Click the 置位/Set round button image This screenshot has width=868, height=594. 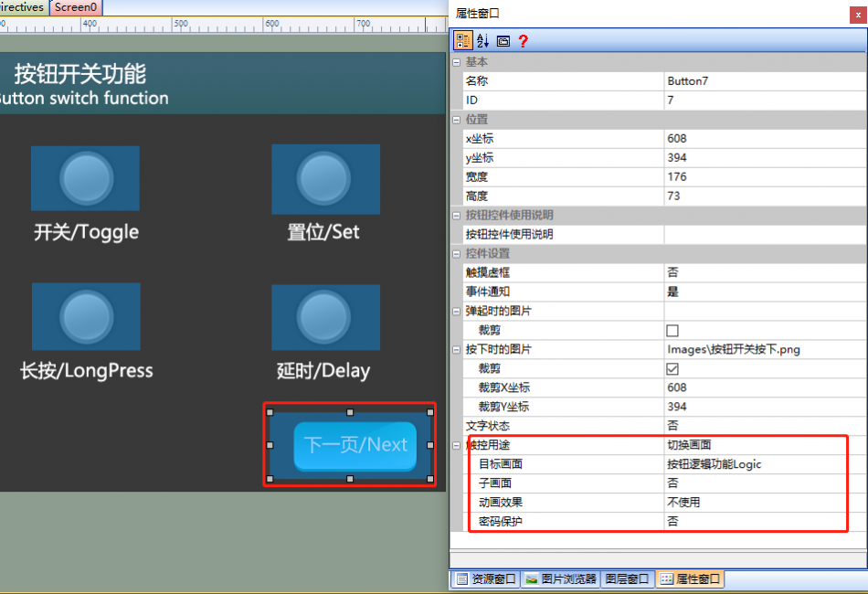pyautogui.click(x=325, y=179)
